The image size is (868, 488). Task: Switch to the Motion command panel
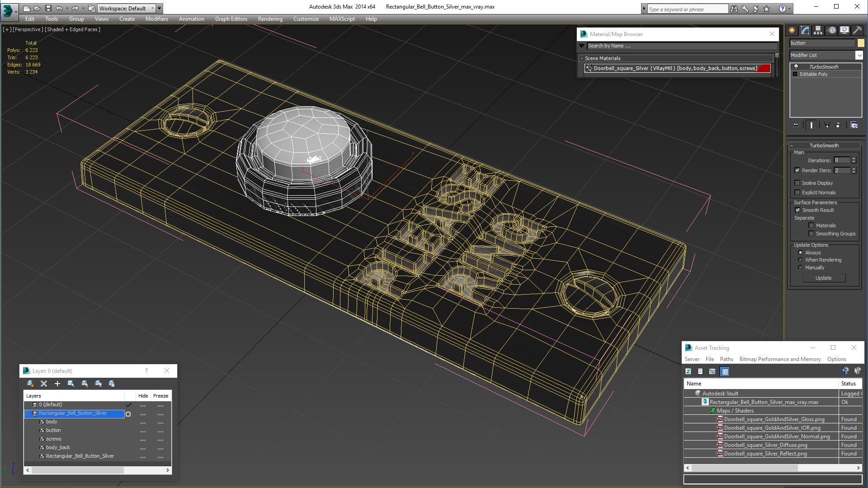(x=831, y=30)
